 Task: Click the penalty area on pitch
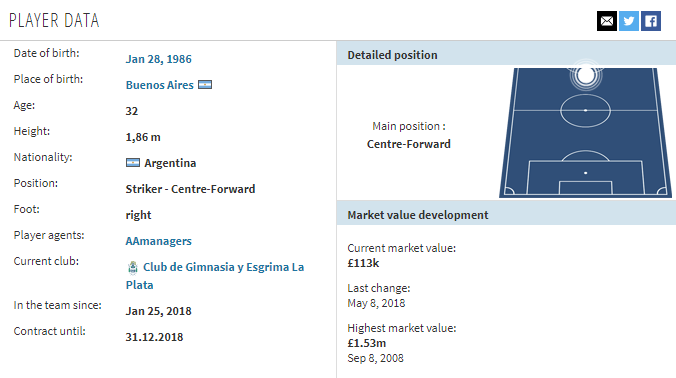(585, 177)
